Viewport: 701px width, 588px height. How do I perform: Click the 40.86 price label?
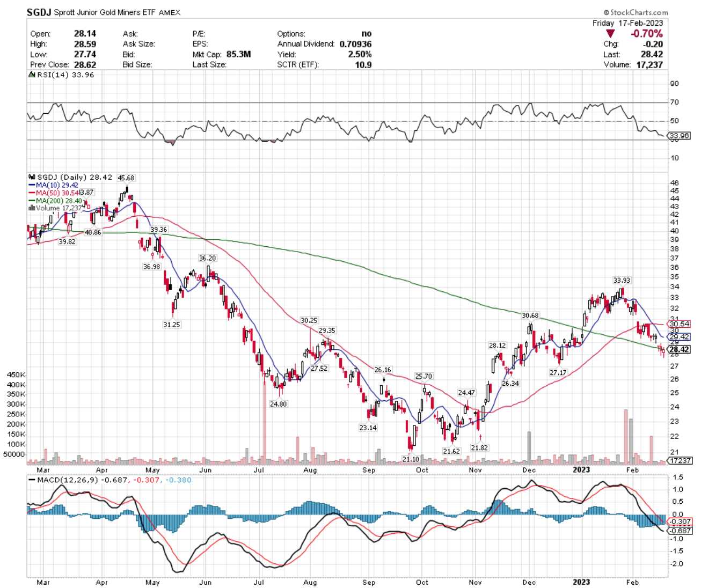point(93,232)
